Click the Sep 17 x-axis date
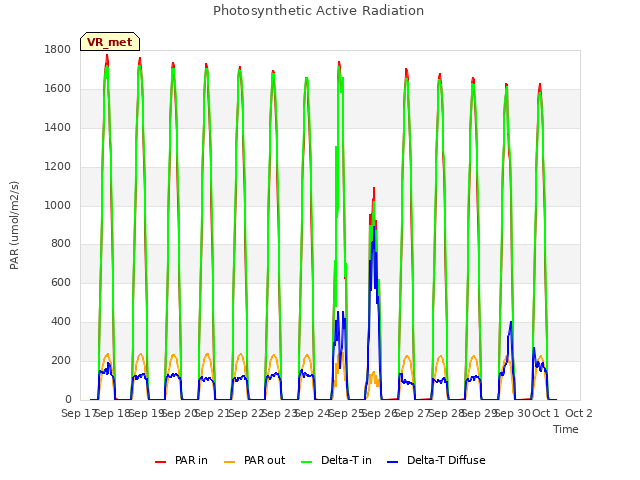 78,413
